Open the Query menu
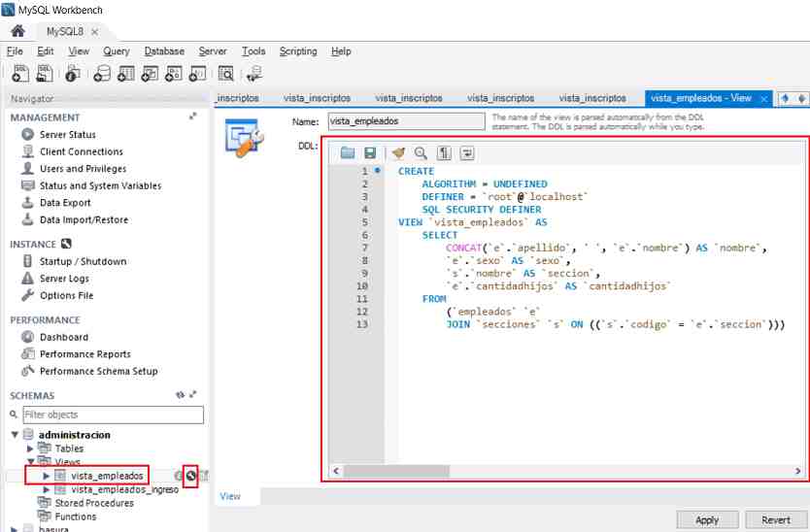This screenshot has height=532, width=810. click(117, 51)
